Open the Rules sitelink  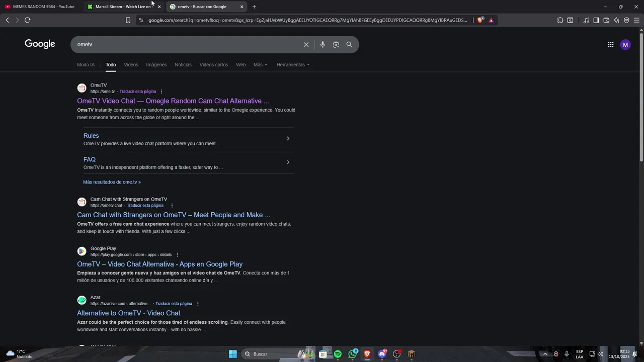[x=91, y=136]
